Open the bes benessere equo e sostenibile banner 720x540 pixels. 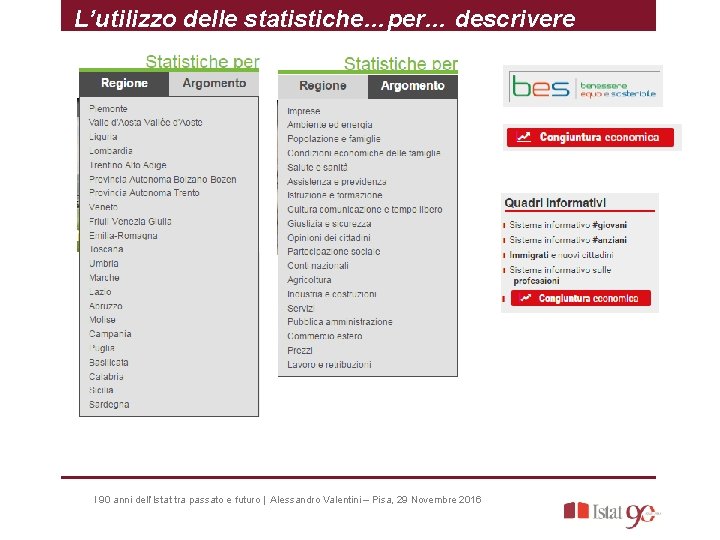click(583, 86)
